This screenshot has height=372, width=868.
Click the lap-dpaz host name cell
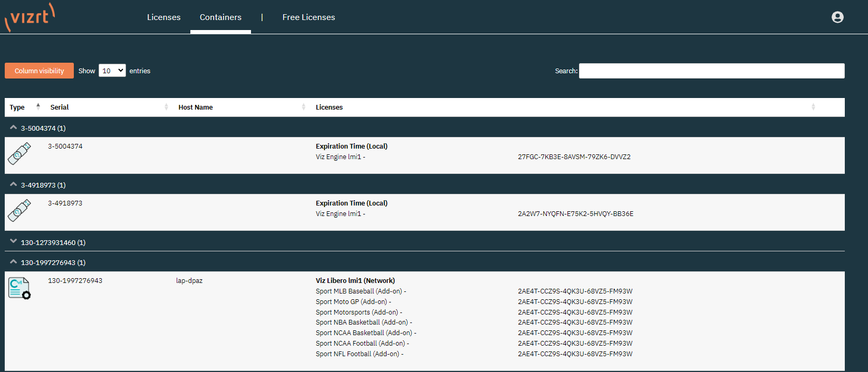[x=189, y=281]
